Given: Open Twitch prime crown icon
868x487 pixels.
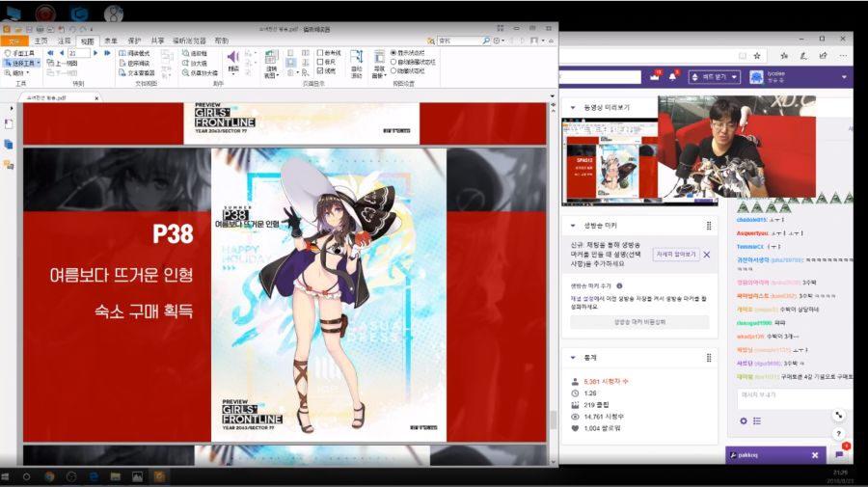Looking at the screenshot, I should click(x=655, y=77).
